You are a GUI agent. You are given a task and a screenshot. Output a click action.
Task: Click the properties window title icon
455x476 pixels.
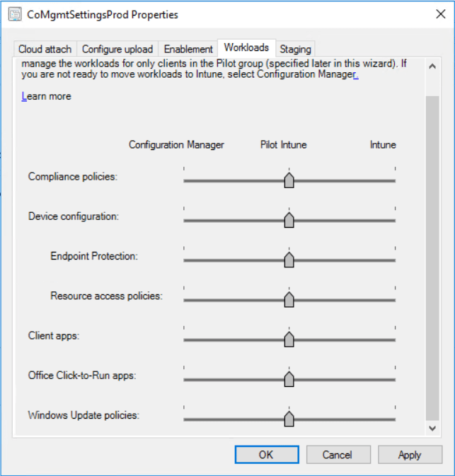point(14,14)
